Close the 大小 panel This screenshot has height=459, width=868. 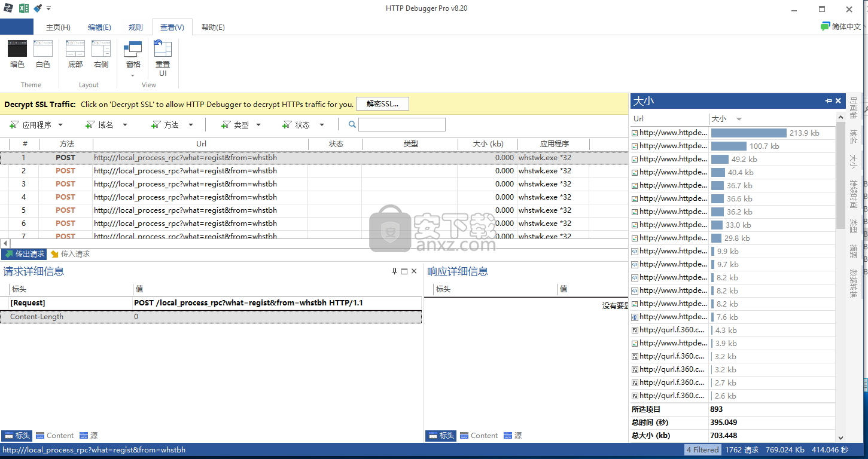838,101
